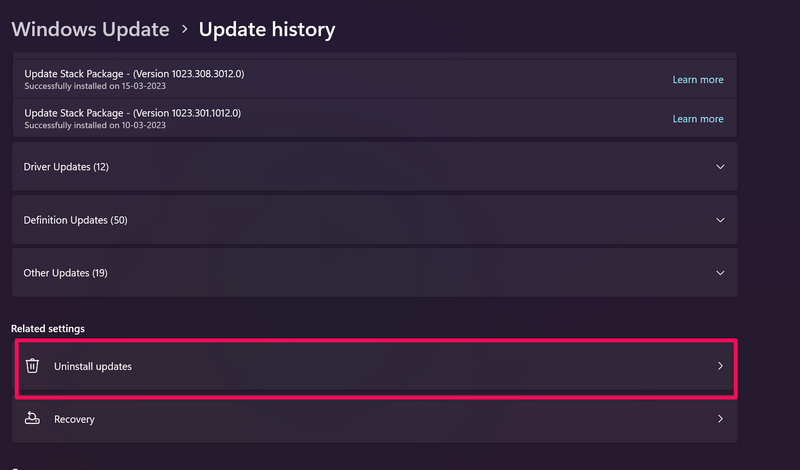Click the Definition Updates (50) label
The width and height of the screenshot is (800, 470).
coord(75,220)
